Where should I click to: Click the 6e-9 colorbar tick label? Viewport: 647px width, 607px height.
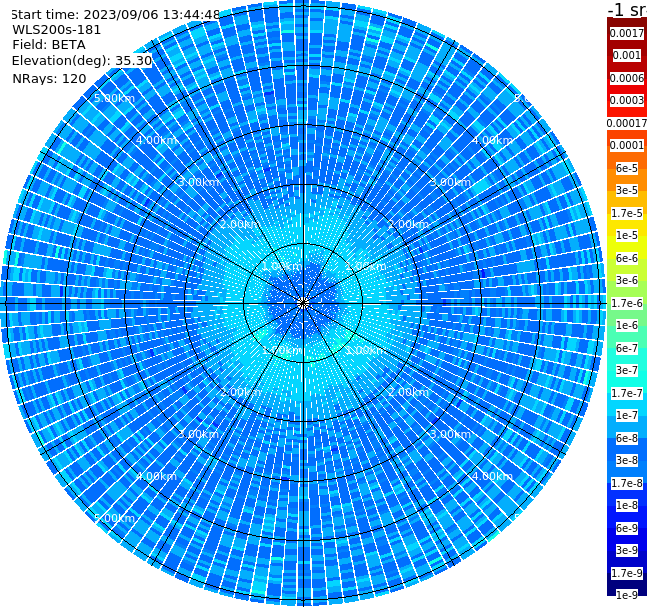[x=627, y=528]
